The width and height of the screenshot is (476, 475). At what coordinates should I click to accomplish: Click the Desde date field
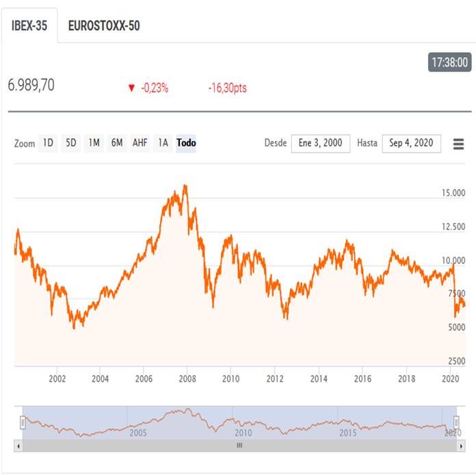[321, 143]
